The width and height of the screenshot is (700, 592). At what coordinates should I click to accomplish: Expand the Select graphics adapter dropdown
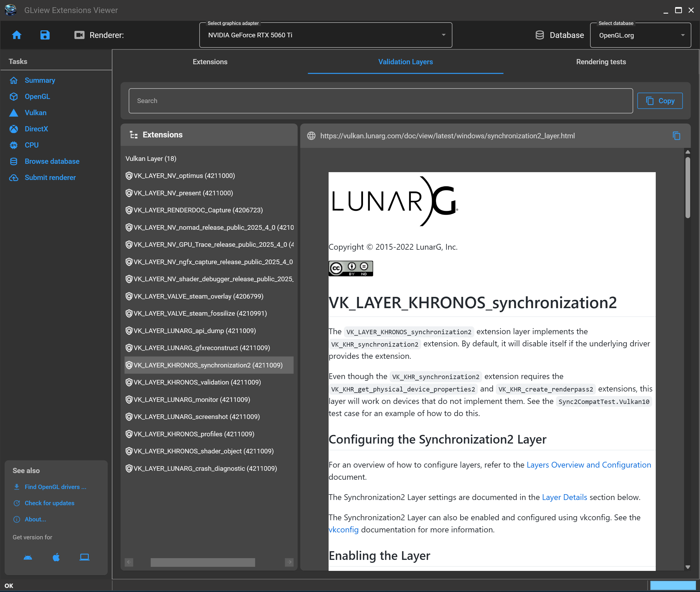325,35
